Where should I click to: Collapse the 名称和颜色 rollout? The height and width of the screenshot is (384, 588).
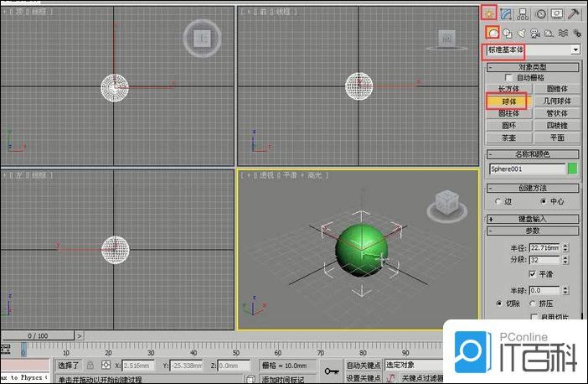[x=533, y=154]
